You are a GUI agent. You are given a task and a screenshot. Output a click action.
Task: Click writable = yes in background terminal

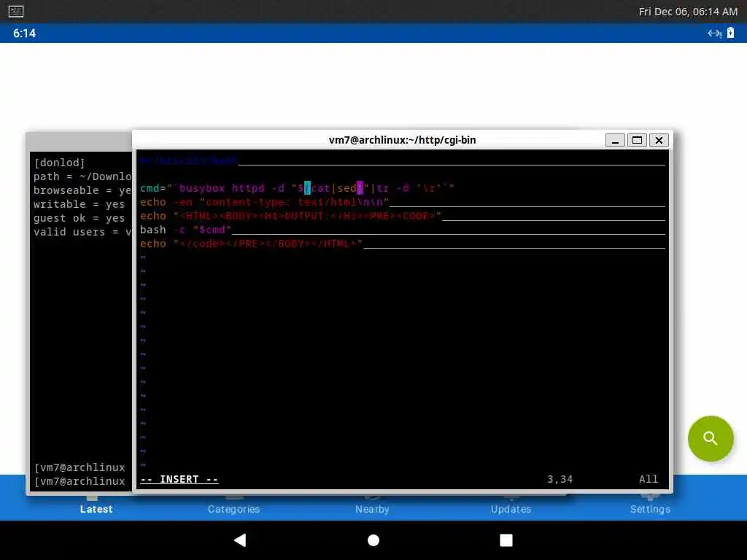click(x=79, y=204)
